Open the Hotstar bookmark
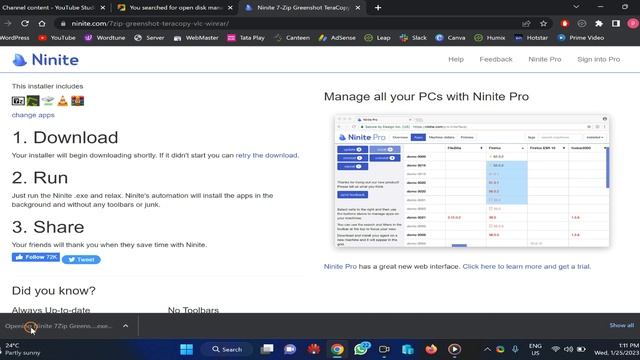 tap(531, 38)
